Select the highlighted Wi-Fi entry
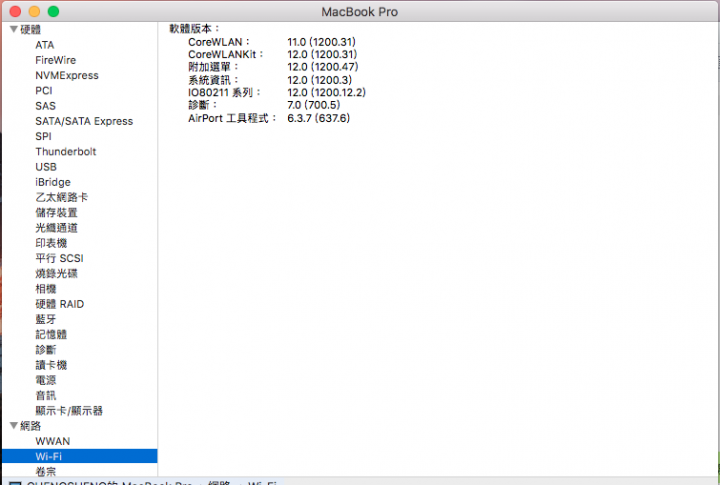 tap(79, 456)
